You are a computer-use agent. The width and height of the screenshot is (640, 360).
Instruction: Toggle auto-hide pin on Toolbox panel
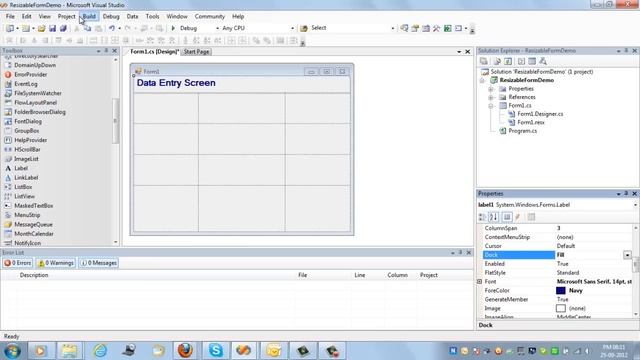(x=106, y=51)
